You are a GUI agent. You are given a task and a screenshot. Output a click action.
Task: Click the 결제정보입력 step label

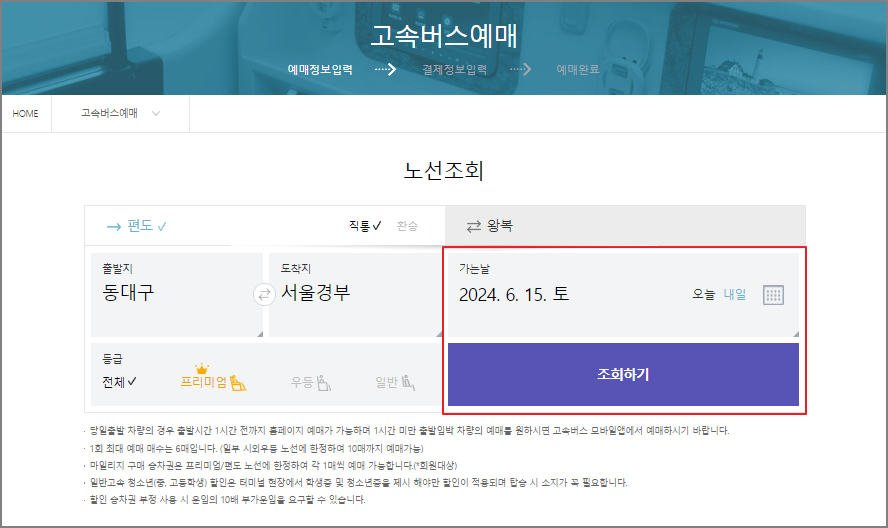tap(454, 69)
